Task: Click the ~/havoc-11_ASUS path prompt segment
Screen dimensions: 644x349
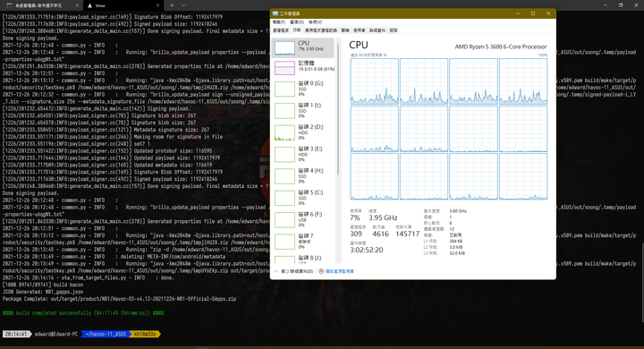Action: coord(106,334)
